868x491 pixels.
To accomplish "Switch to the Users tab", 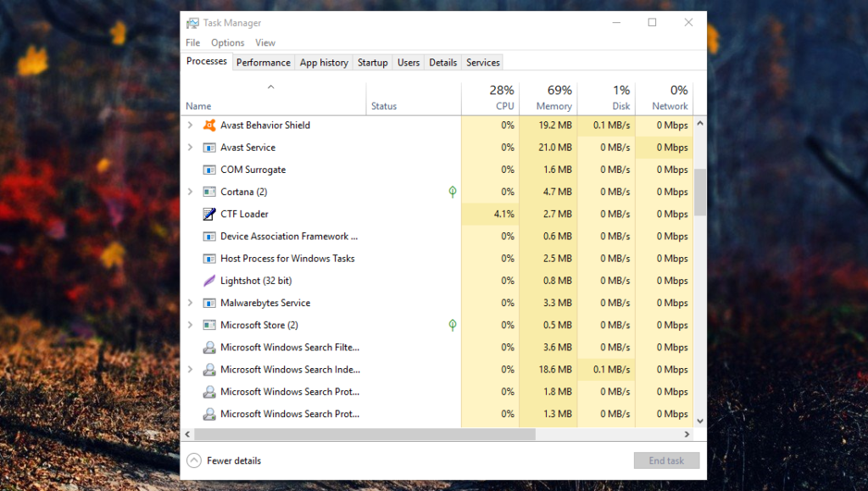I will pyautogui.click(x=409, y=63).
